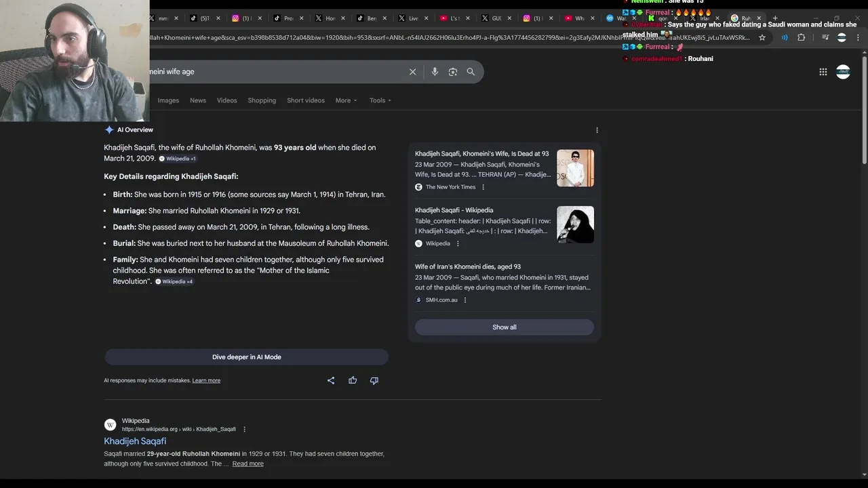Open options for SMH.com.au source
Image resolution: width=868 pixels, height=488 pixels.
pyautogui.click(x=465, y=300)
